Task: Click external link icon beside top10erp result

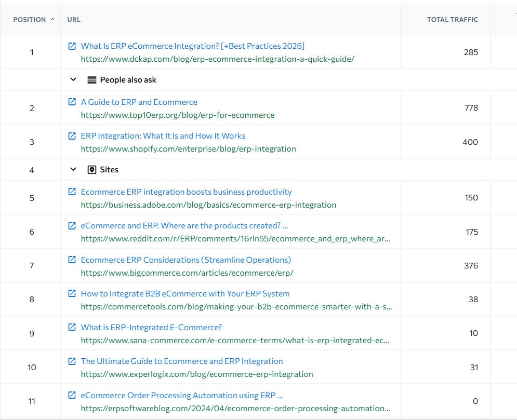Action: point(72,102)
